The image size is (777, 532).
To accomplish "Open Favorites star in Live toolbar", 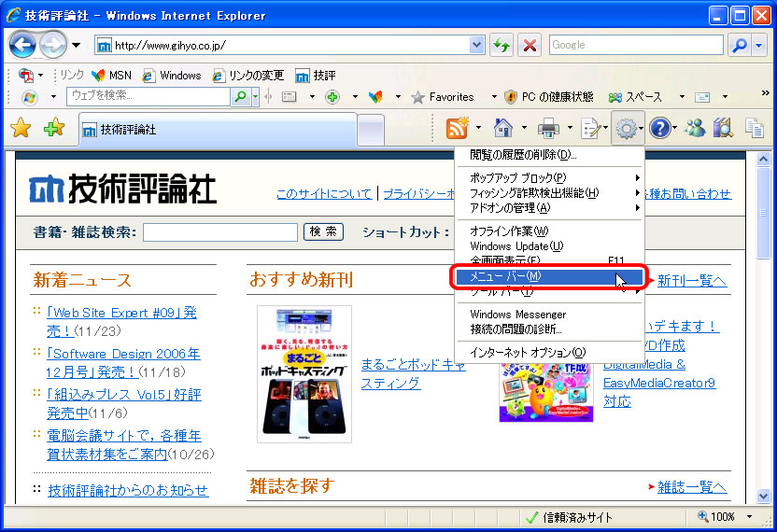I will click(x=443, y=97).
